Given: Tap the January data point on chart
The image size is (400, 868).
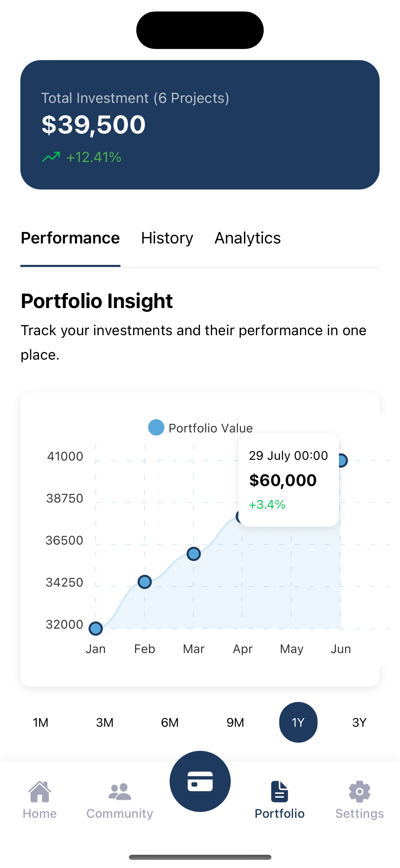Looking at the screenshot, I should pos(96,628).
